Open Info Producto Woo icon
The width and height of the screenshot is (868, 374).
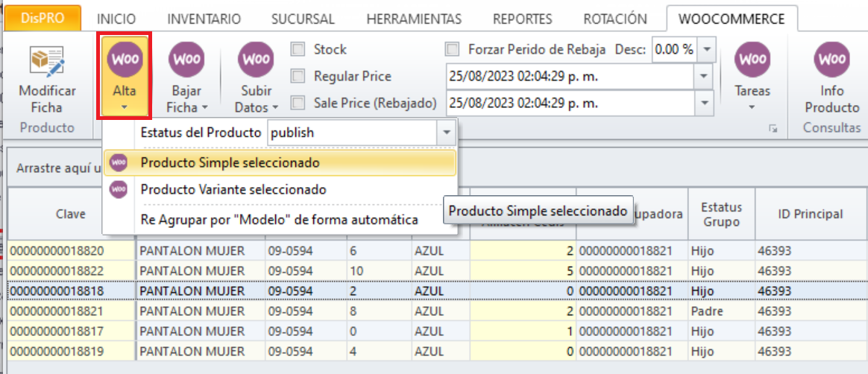831,59
